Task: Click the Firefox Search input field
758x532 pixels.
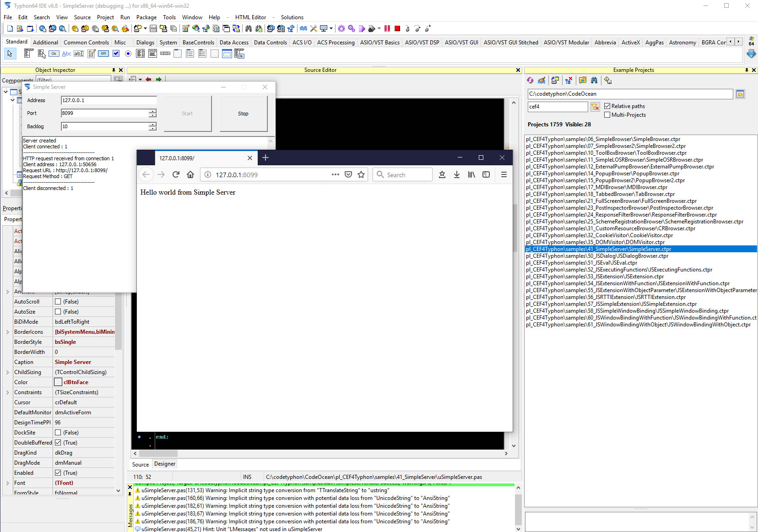Action: (403, 174)
